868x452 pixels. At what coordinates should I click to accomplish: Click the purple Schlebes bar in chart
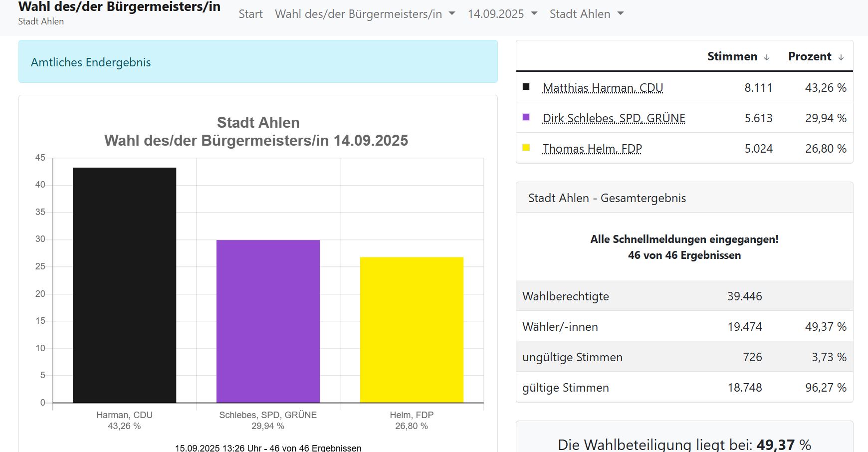268,321
